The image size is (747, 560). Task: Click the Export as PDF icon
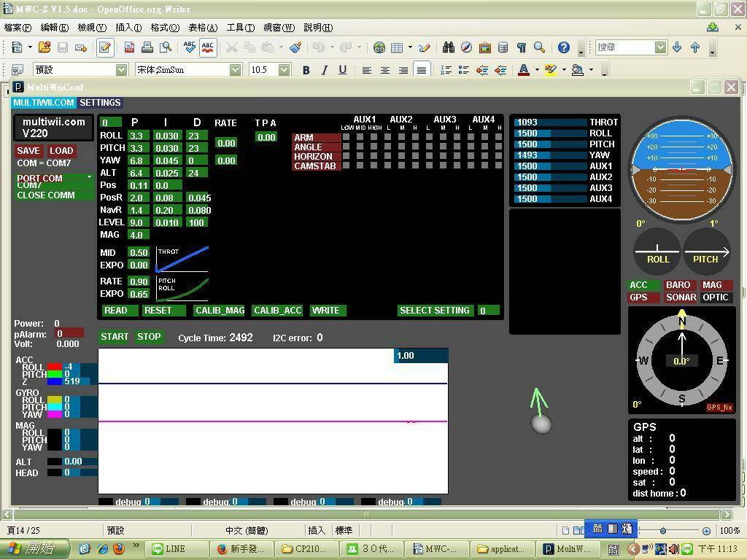point(128,47)
